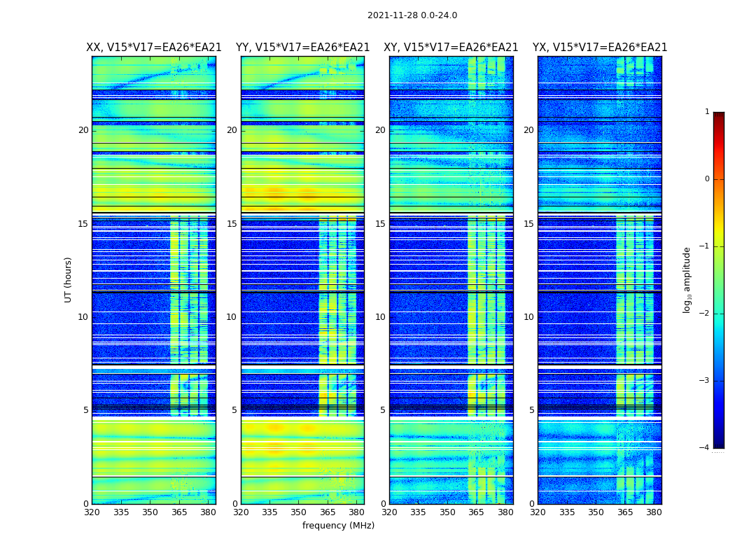Click the 'frequency (MHz)' x-axis label
Viewport: 735px width, 560px height.
338,526
